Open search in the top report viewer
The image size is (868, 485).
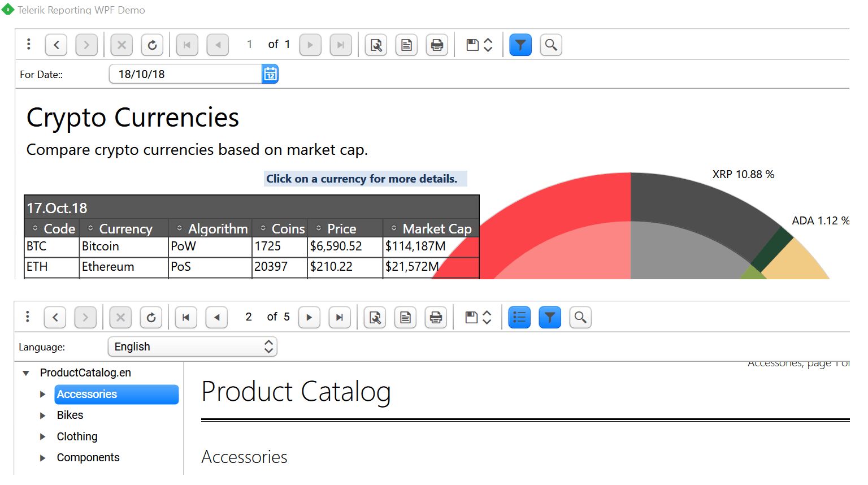(551, 45)
